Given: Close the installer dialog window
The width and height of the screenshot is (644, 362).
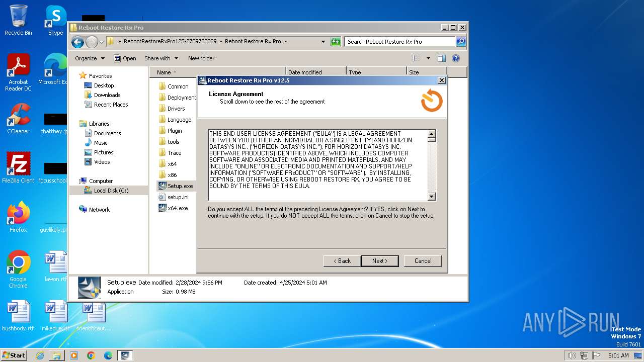Looking at the screenshot, I should pos(441,80).
